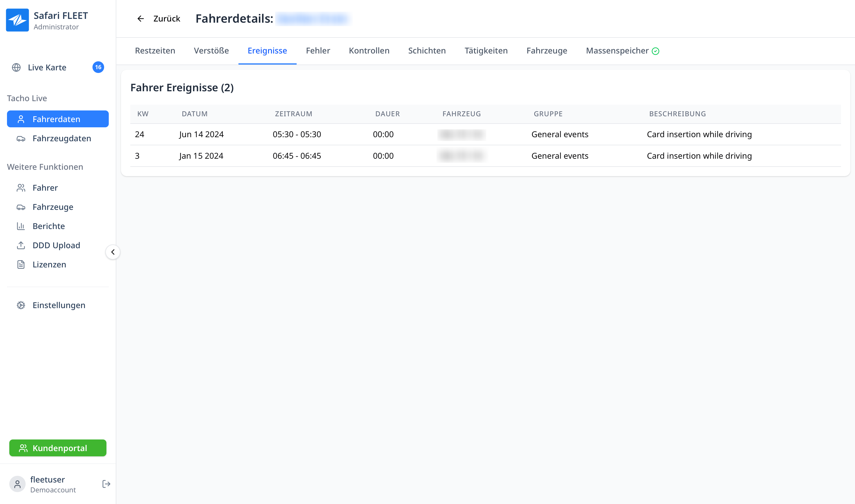
Task: Open the Tätigkeiten tab
Action: pos(486,51)
